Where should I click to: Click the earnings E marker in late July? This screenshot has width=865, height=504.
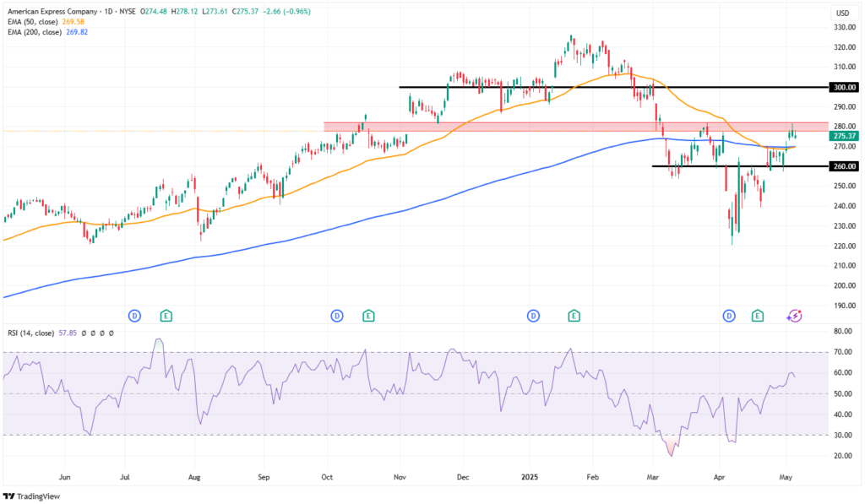[x=166, y=316]
